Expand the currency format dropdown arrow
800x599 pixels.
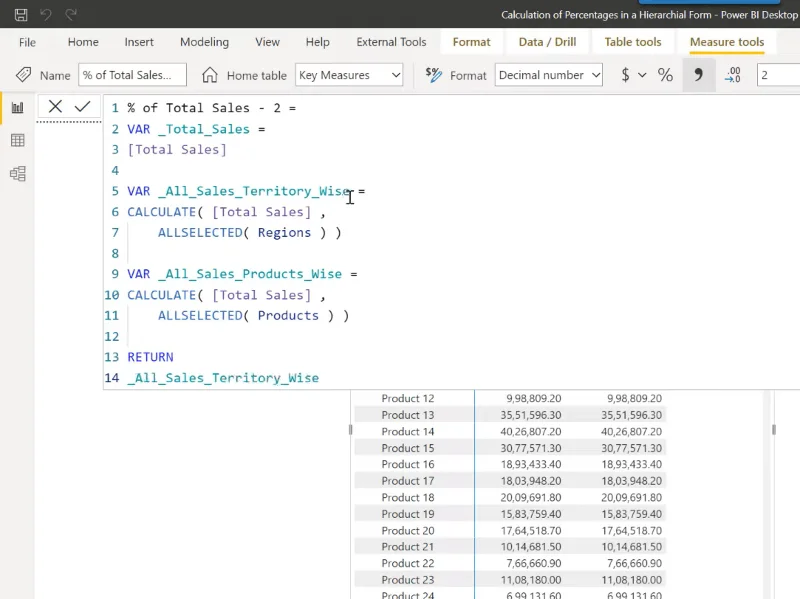coord(642,76)
